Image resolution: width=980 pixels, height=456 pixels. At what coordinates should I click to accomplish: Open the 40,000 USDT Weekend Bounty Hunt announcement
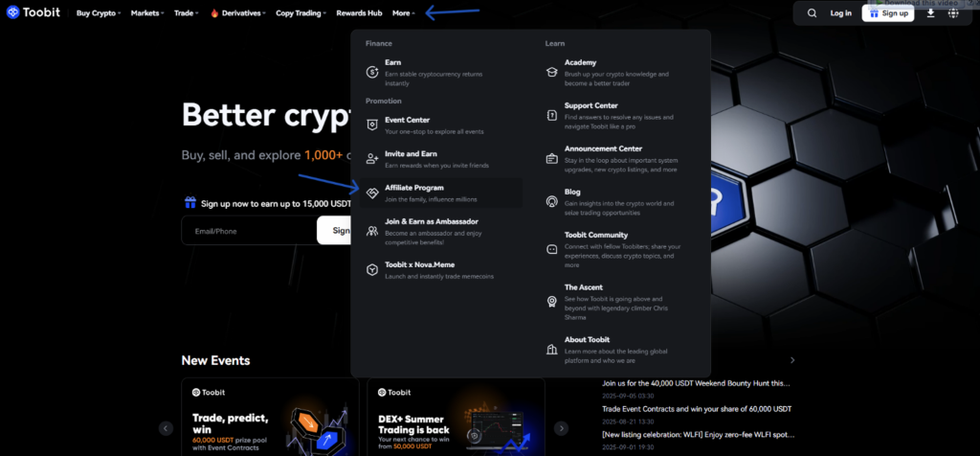(696, 383)
